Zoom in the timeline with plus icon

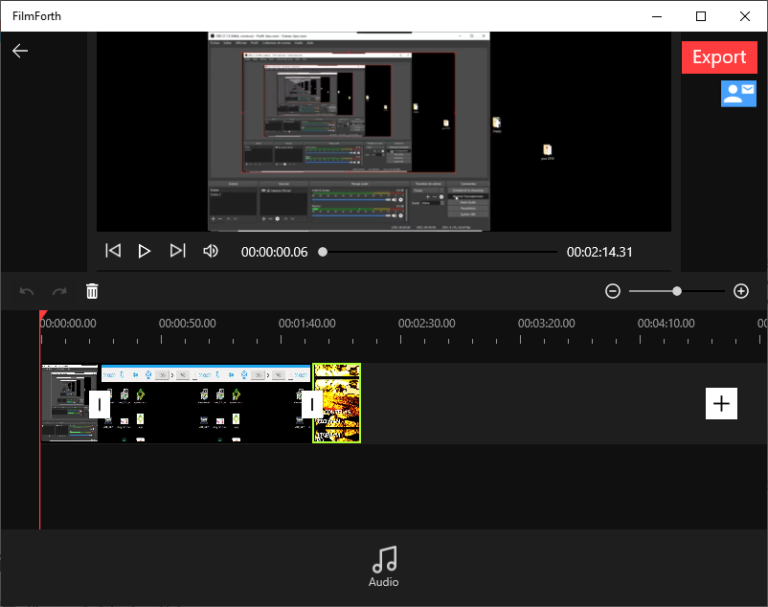point(741,291)
